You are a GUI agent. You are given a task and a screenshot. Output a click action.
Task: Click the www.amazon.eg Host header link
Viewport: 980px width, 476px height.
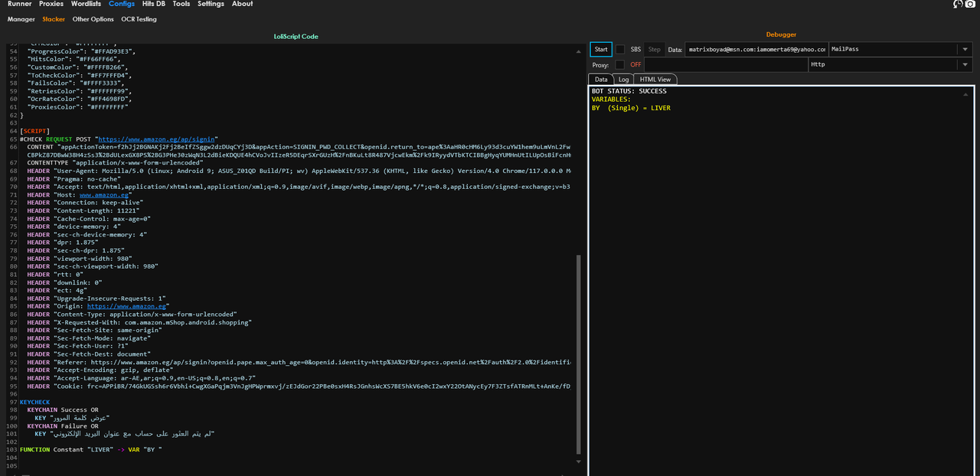[x=104, y=195]
